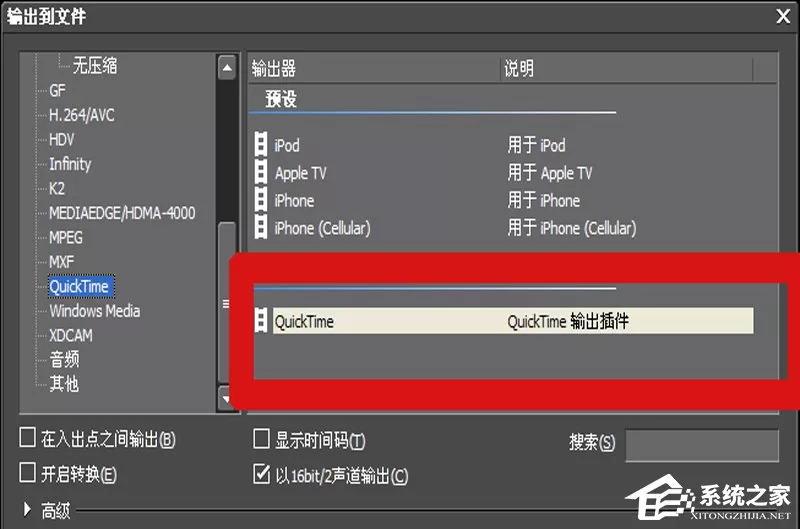Click the film icon beside iPhone preset
Viewport: 800px width, 529px height.
coord(261,200)
